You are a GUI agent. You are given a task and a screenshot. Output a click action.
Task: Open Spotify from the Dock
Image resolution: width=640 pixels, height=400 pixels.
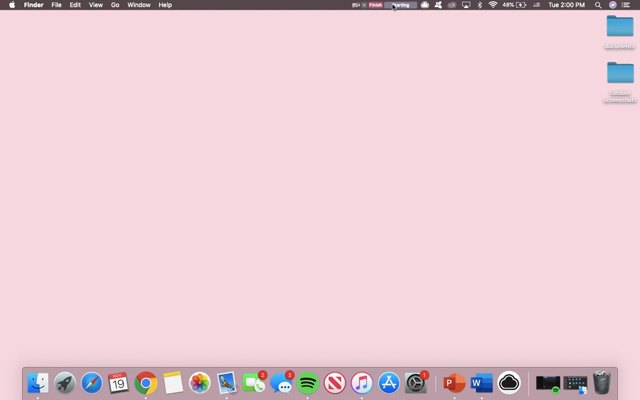308,383
